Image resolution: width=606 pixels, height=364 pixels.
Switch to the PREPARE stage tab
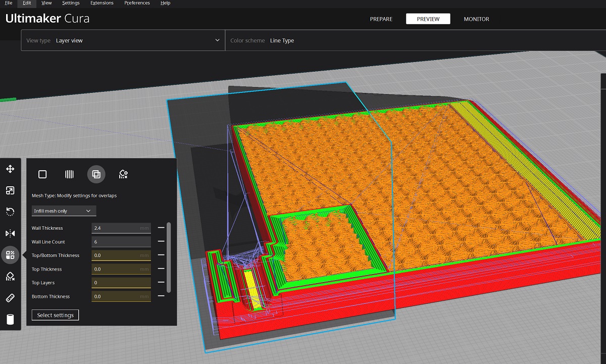coord(381,19)
